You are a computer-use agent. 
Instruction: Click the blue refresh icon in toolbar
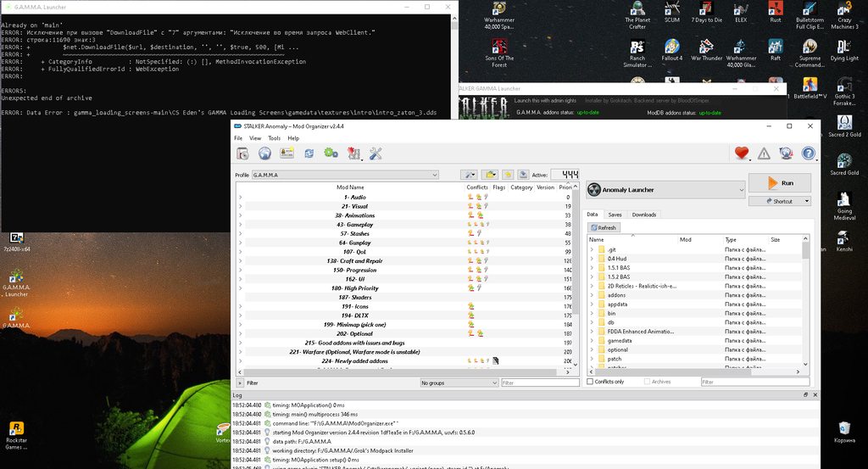309,154
